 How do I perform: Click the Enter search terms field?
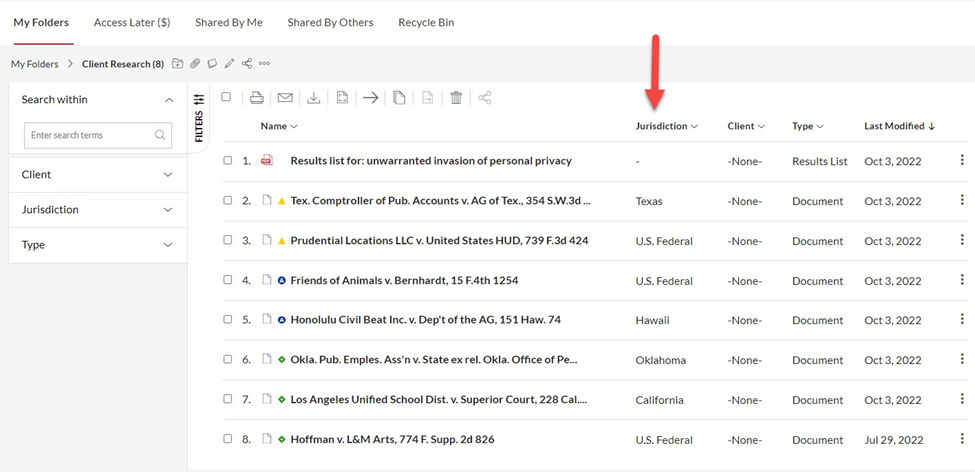(98, 135)
